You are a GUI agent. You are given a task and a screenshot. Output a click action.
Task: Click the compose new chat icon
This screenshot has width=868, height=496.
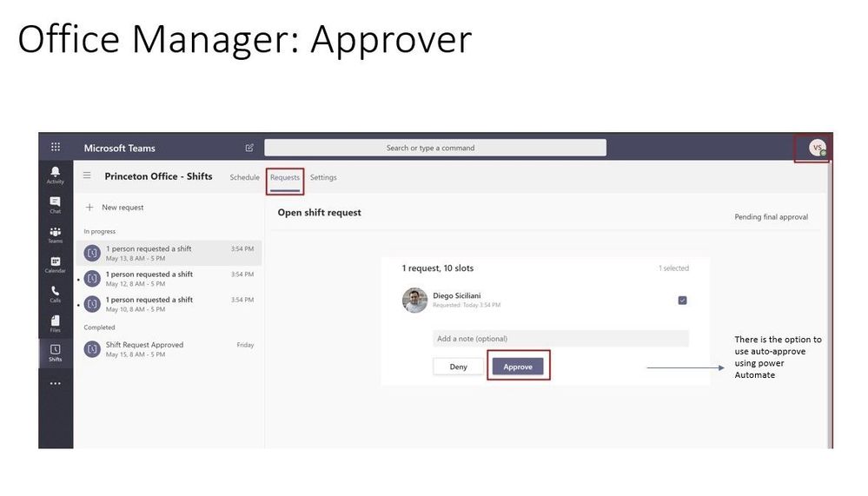249,148
